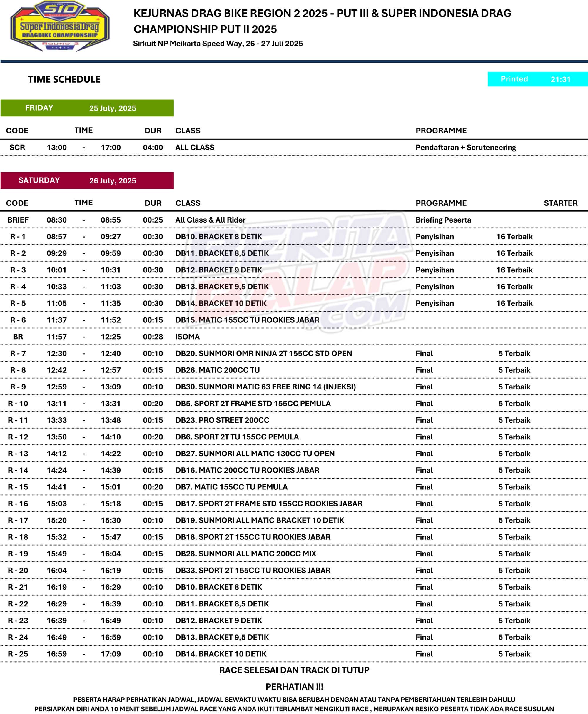Image resolution: width=588 pixels, height=714 pixels.
Task: Click the R-25 end time 17:09
Action: (x=111, y=654)
